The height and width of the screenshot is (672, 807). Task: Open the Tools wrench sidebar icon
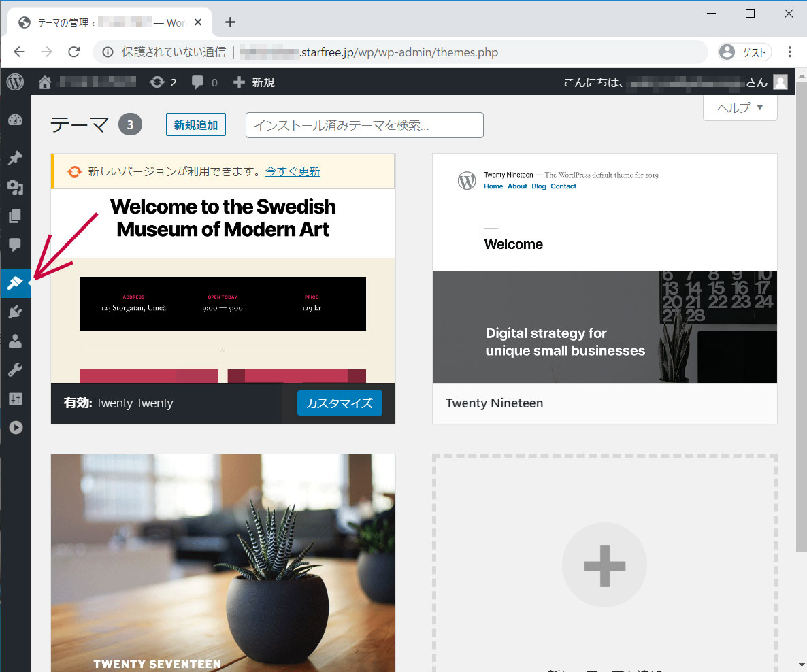[16, 369]
